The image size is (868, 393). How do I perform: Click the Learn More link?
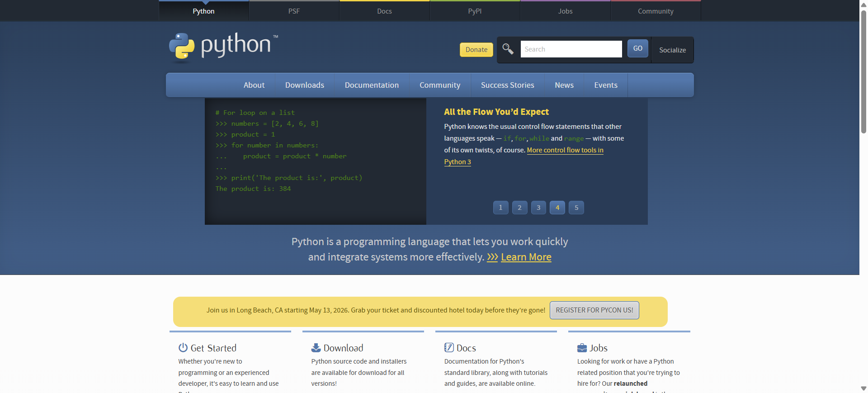pos(526,257)
